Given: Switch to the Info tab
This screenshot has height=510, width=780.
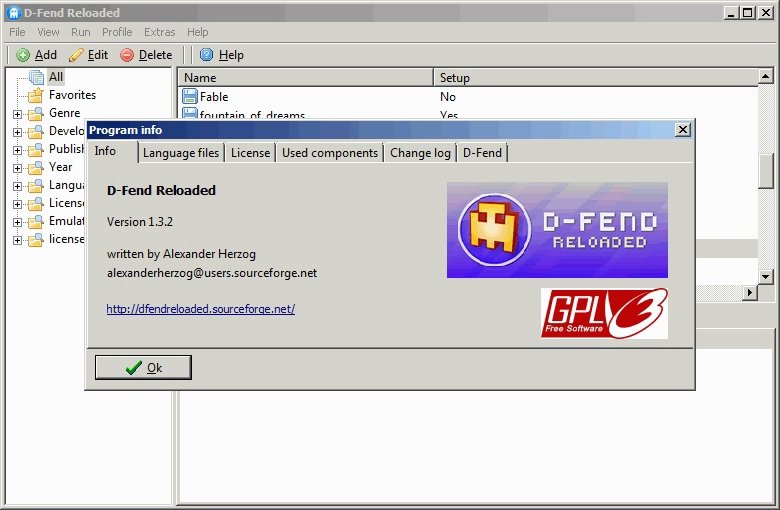Looking at the screenshot, I should click(x=112, y=151).
